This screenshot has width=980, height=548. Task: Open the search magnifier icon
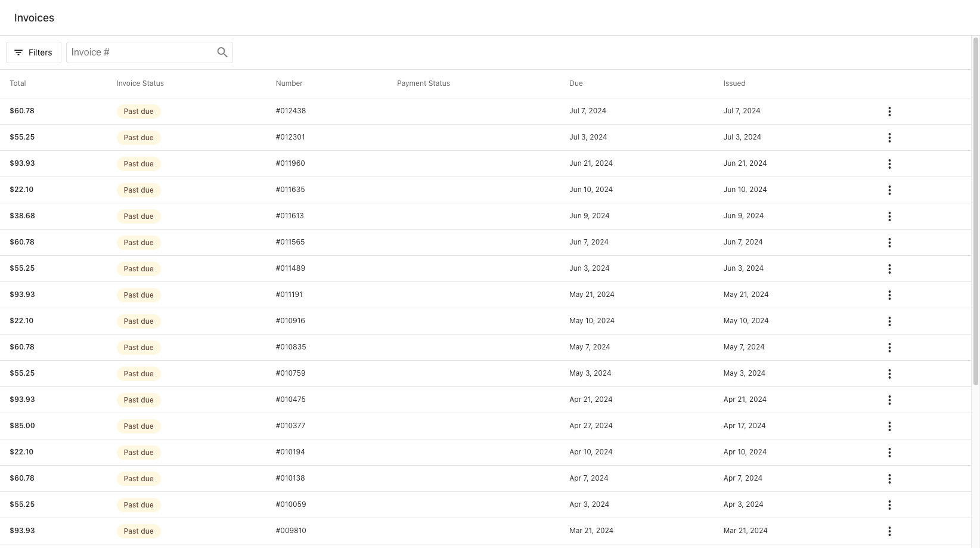click(222, 52)
